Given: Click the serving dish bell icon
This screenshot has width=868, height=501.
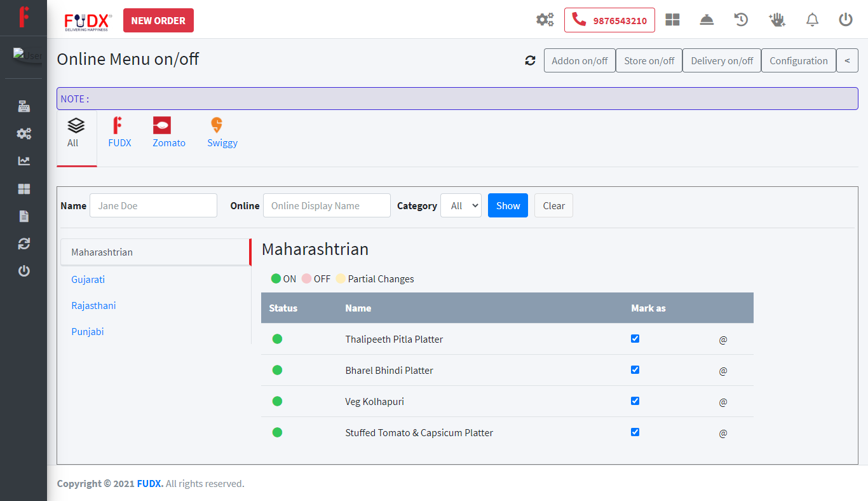Looking at the screenshot, I should coord(707,20).
